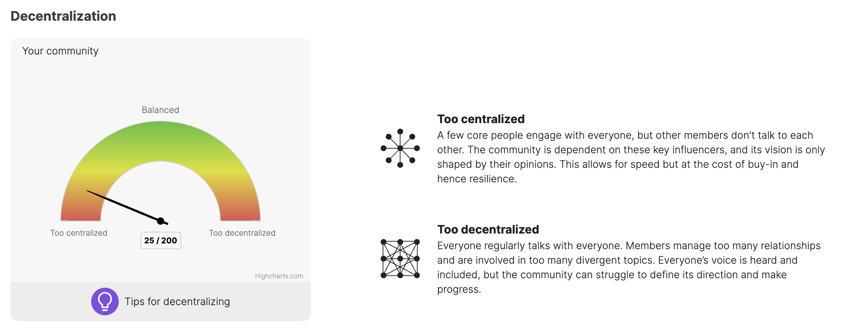Click the bold Too decentralized description heading

[488, 230]
